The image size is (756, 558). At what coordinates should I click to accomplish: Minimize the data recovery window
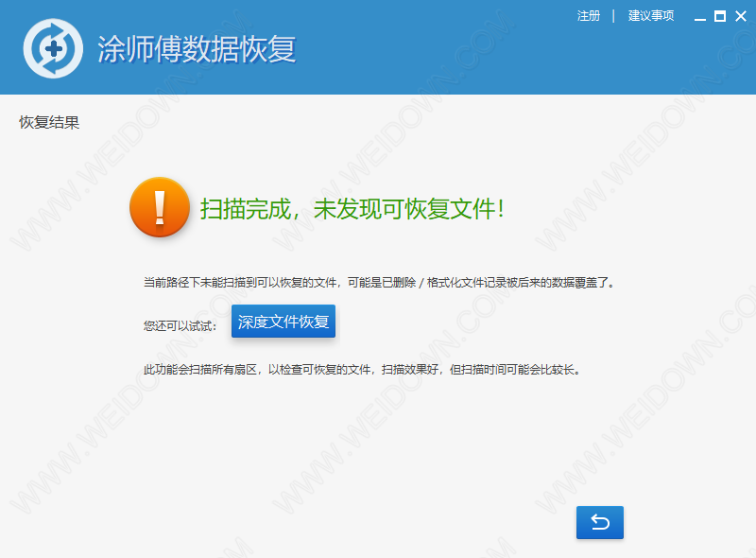coord(699,16)
